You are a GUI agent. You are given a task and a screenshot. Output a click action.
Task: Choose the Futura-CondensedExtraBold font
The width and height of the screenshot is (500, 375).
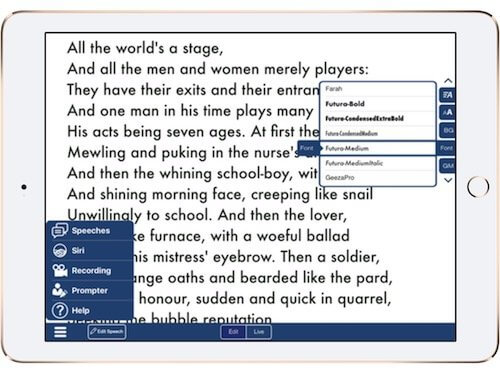click(x=378, y=119)
